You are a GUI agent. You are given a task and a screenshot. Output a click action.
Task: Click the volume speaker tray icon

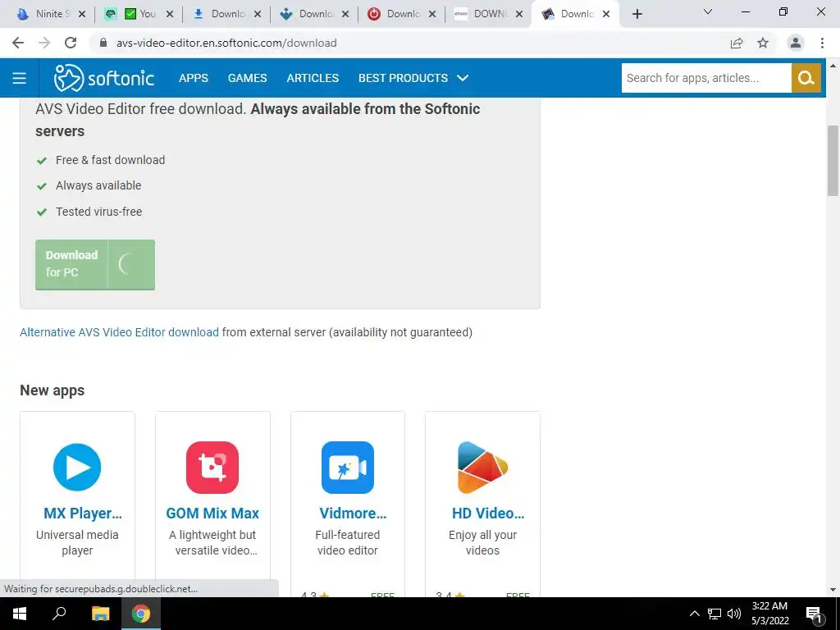point(734,614)
